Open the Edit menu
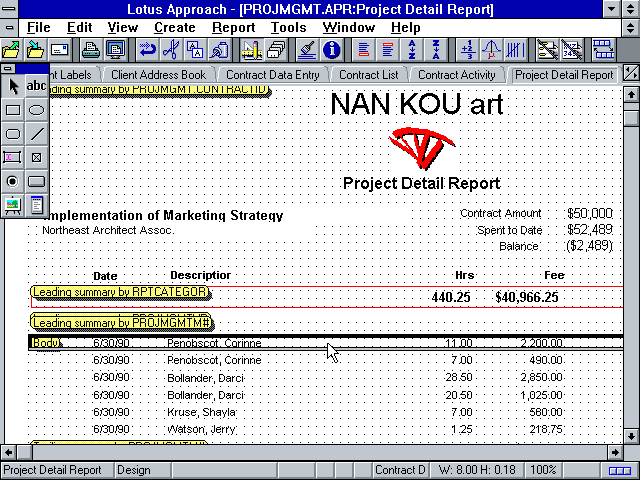The width and height of the screenshot is (640, 480). coord(80,28)
